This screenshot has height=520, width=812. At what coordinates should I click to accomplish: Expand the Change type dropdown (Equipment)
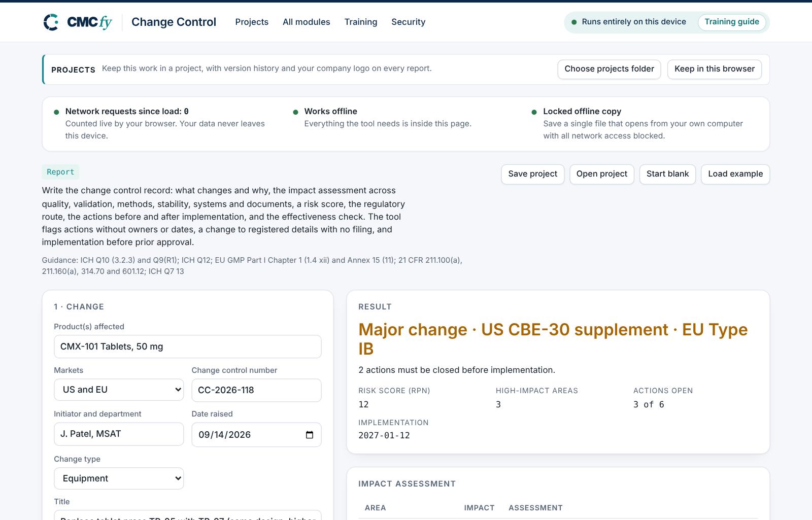pos(119,478)
